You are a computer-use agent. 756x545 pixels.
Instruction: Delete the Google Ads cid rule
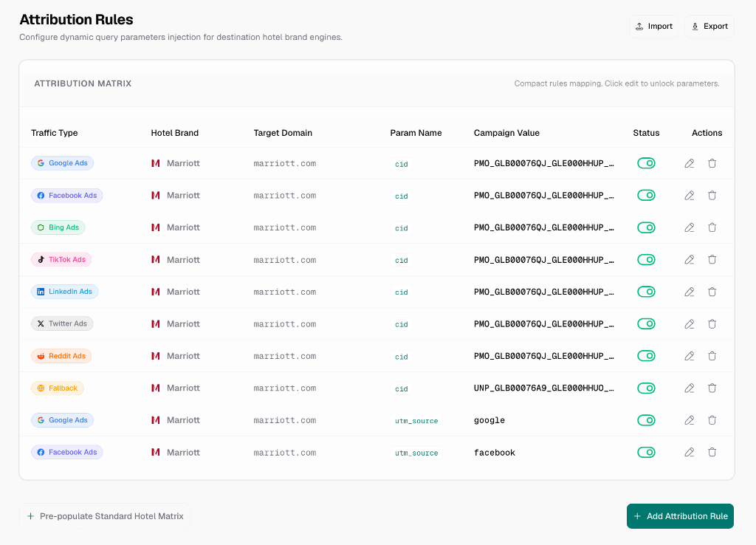click(x=712, y=163)
